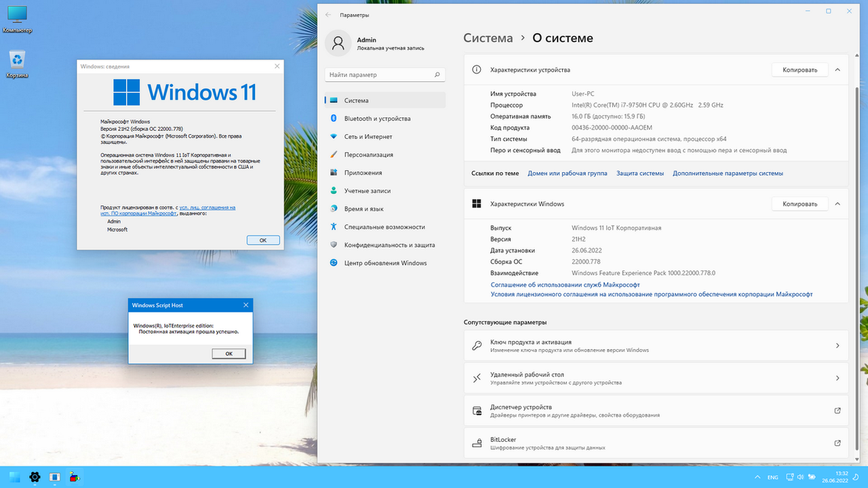Open Персонализация section
Screen dimensions: 868x488
click(385, 155)
